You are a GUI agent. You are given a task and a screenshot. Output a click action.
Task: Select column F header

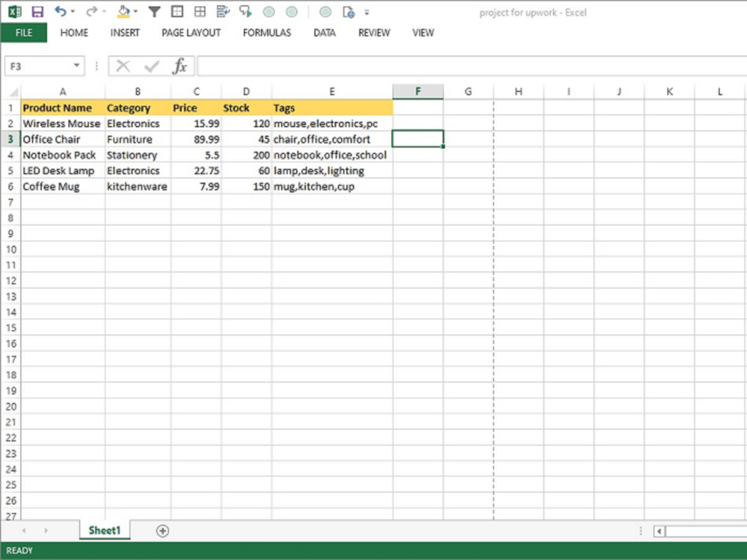pyautogui.click(x=418, y=91)
